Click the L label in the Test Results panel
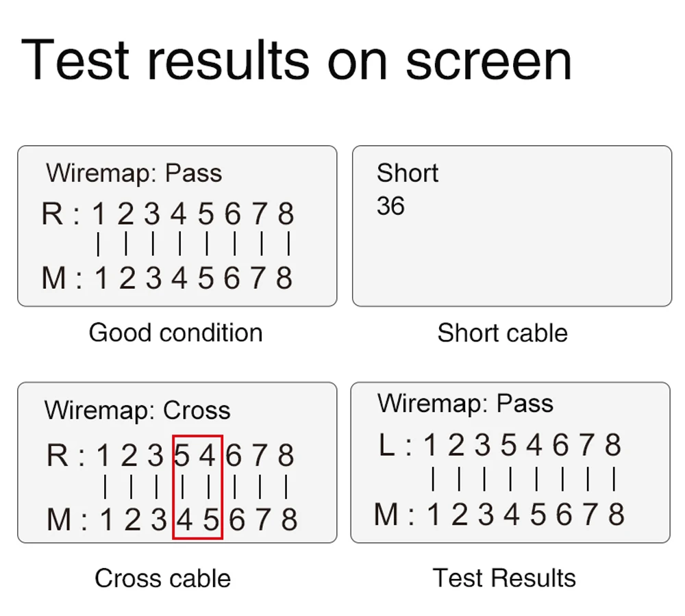 (387, 446)
